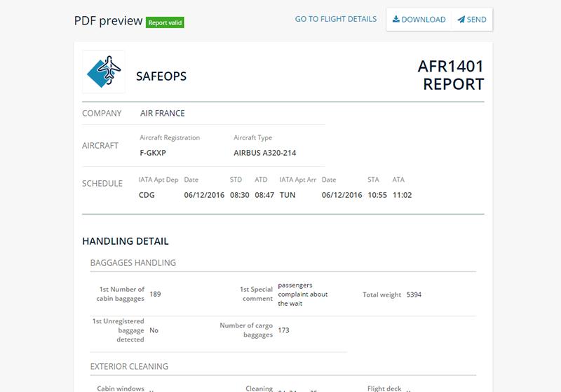
Task: Click the STA value 10:55
Action: [x=377, y=195]
